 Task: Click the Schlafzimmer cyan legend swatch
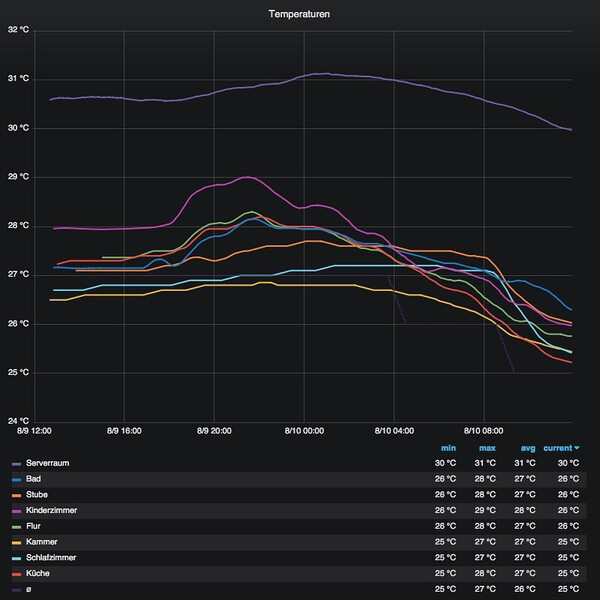point(16,558)
